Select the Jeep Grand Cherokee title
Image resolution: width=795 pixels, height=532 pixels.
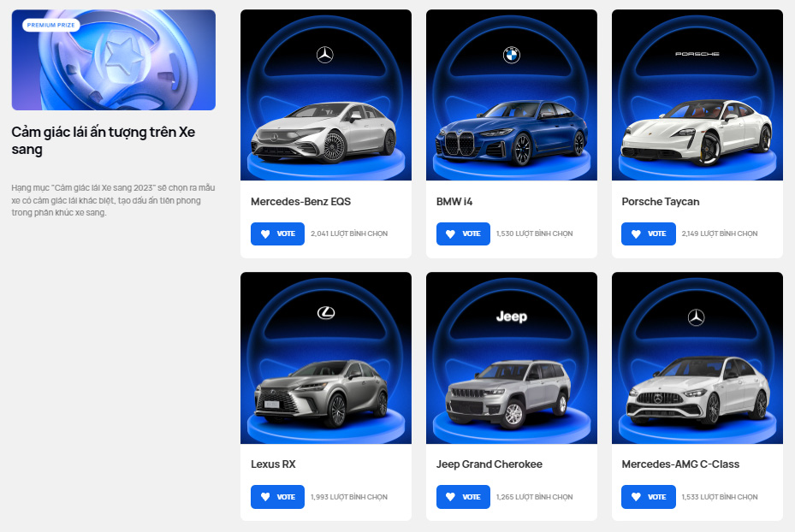pyautogui.click(x=489, y=464)
